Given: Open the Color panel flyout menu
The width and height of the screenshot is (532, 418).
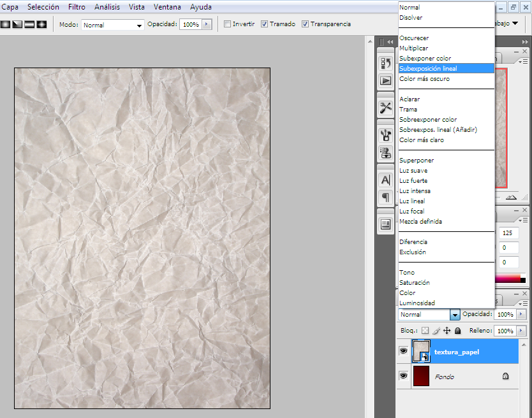Looking at the screenshot, I should coord(523,220).
